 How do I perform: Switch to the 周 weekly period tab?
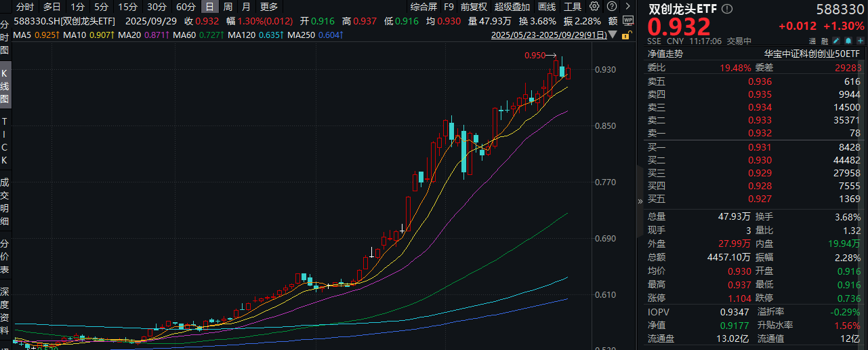pyautogui.click(x=228, y=7)
